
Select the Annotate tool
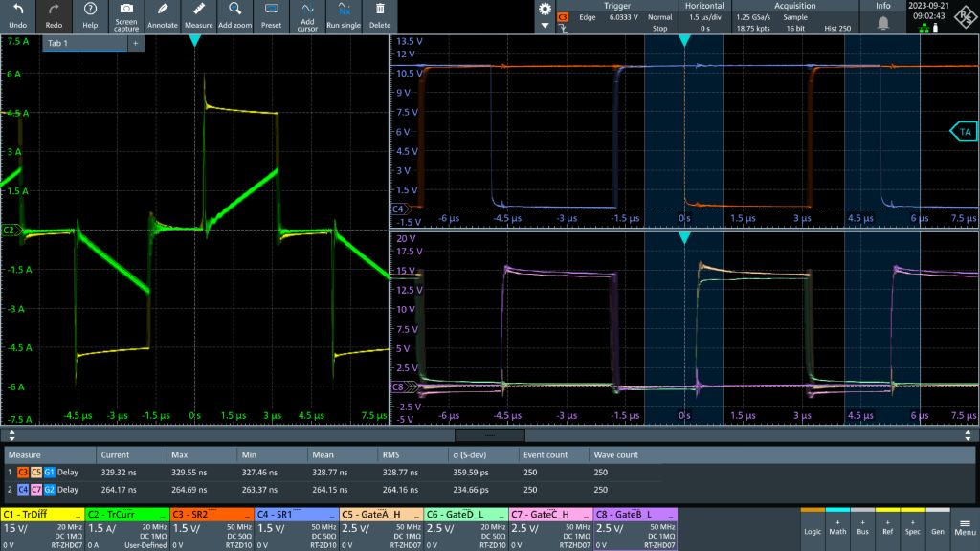coord(163,14)
